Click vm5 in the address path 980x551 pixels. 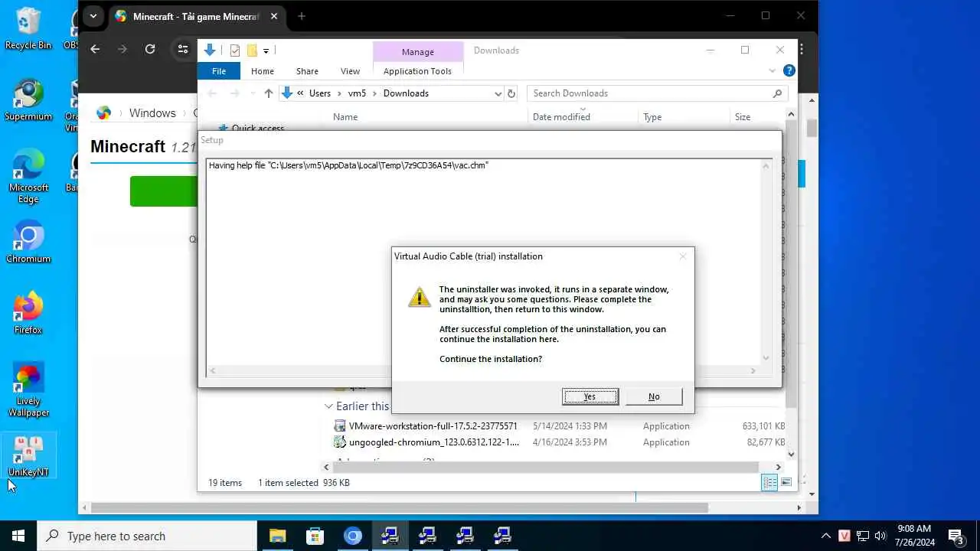pos(357,93)
